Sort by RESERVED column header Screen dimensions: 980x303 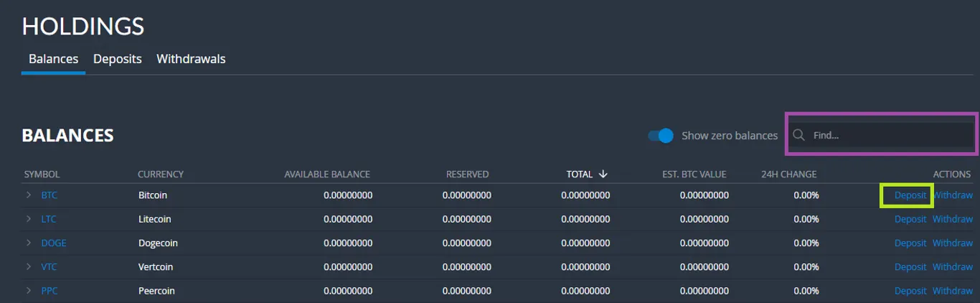tap(467, 174)
